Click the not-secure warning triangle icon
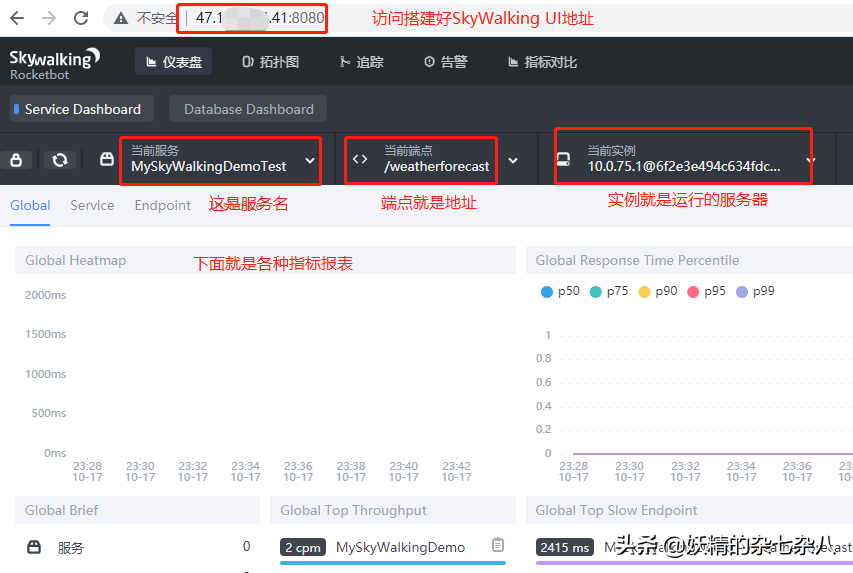Viewport: 853px width, 573px height. point(121,19)
